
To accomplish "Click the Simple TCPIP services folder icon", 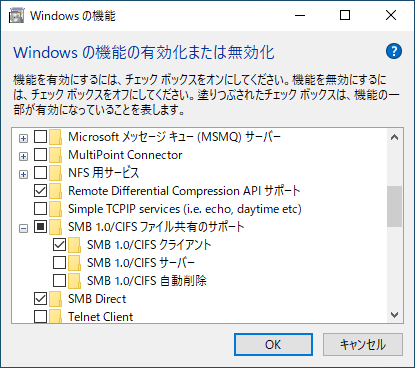I will (x=55, y=209).
